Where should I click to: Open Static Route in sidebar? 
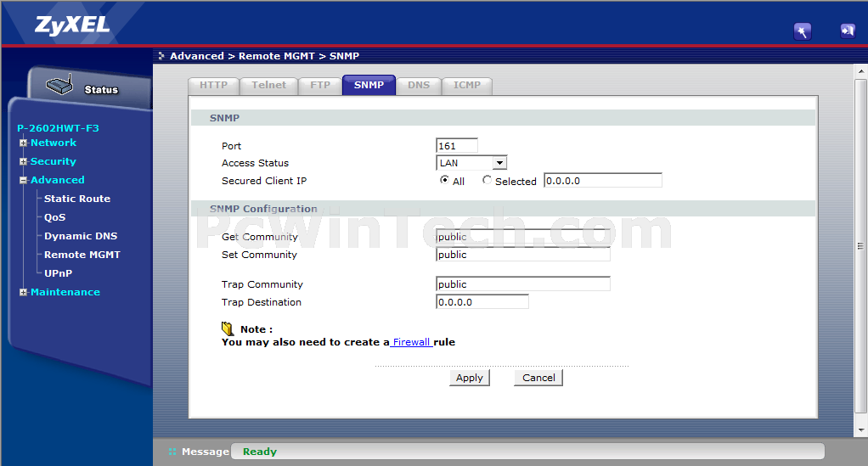77,199
